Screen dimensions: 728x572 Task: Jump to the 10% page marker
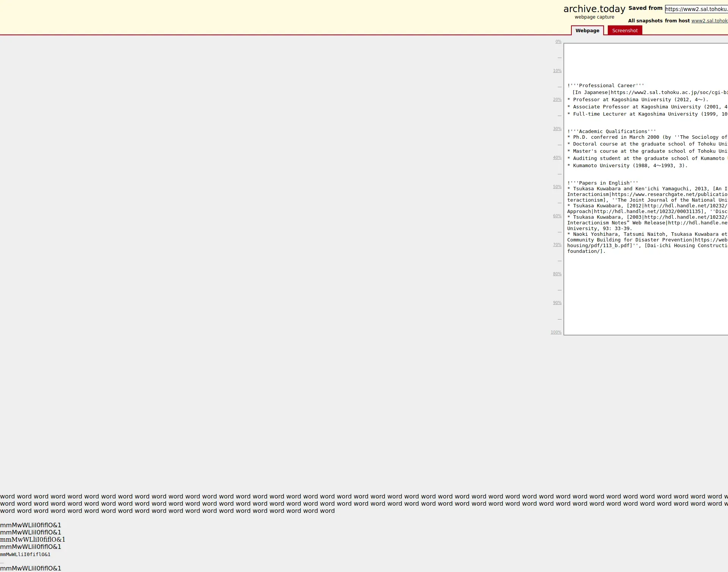pos(557,71)
